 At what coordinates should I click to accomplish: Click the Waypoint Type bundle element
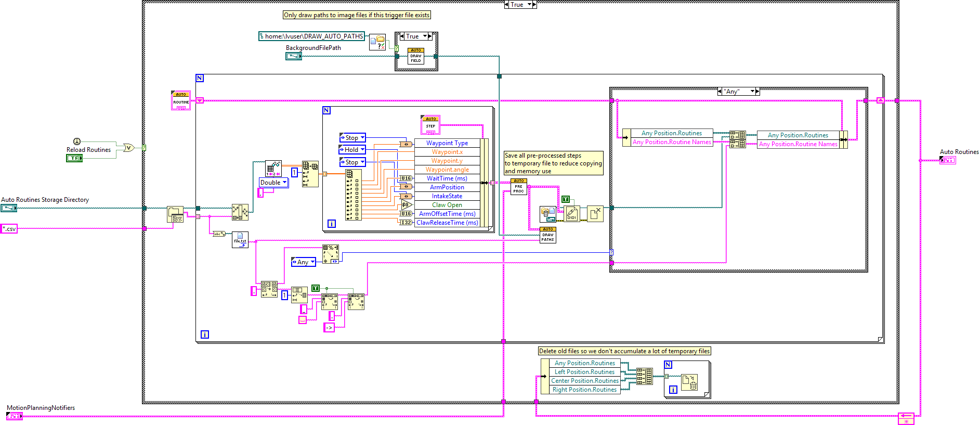(x=447, y=143)
